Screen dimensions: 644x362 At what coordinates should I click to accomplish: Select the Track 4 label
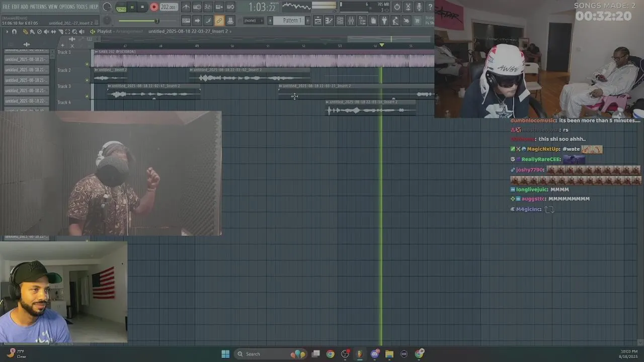point(64,102)
